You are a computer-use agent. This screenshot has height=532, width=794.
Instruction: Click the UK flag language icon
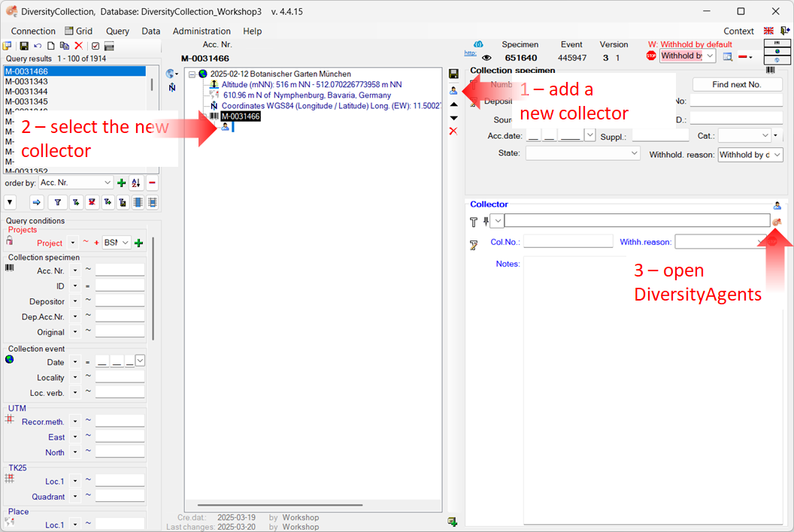pyautogui.click(x=768, y=31)
